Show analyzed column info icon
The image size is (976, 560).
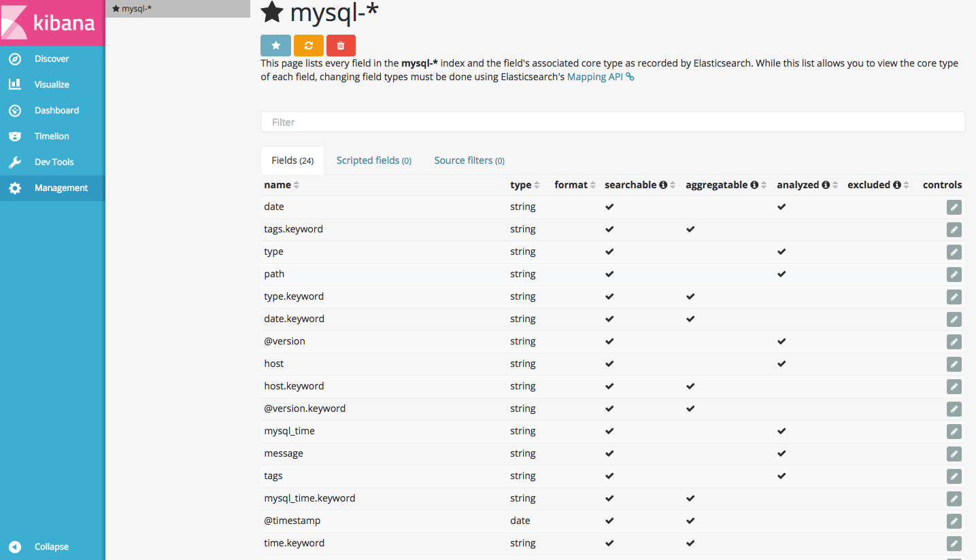tap(826, 185)
